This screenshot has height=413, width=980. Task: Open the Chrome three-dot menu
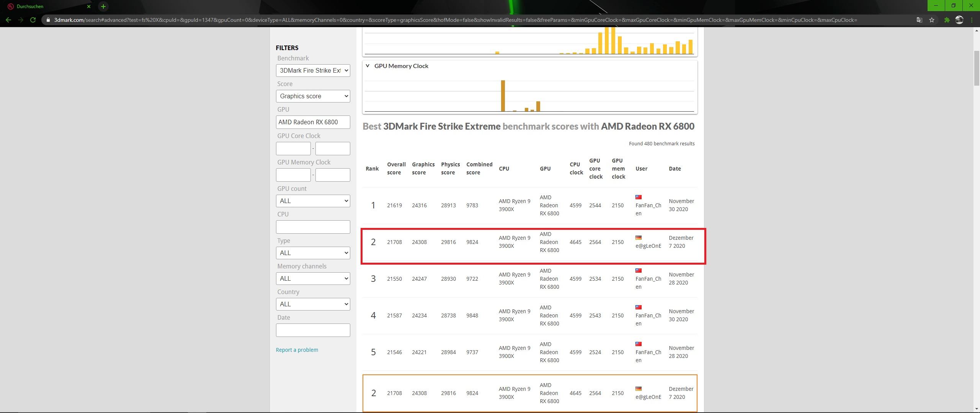point(972,20)
